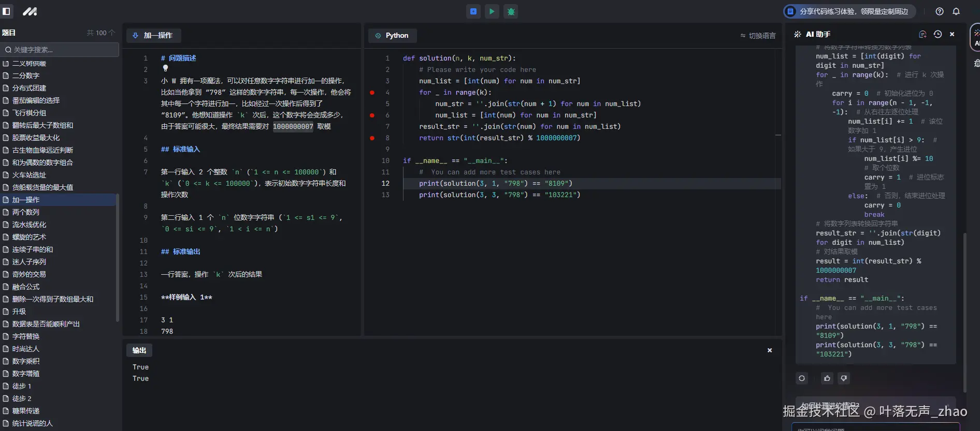Open the help question mark icon

click(940, 11)
